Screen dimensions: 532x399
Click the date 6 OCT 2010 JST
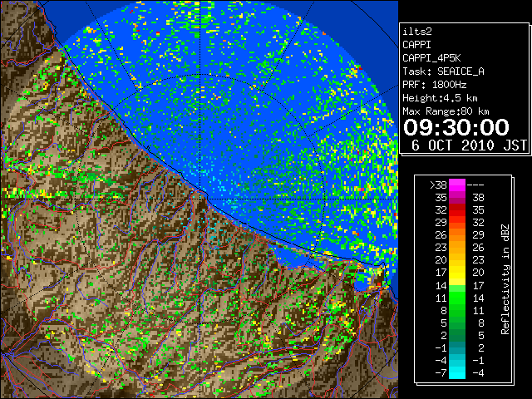click(x=469, y=145)
